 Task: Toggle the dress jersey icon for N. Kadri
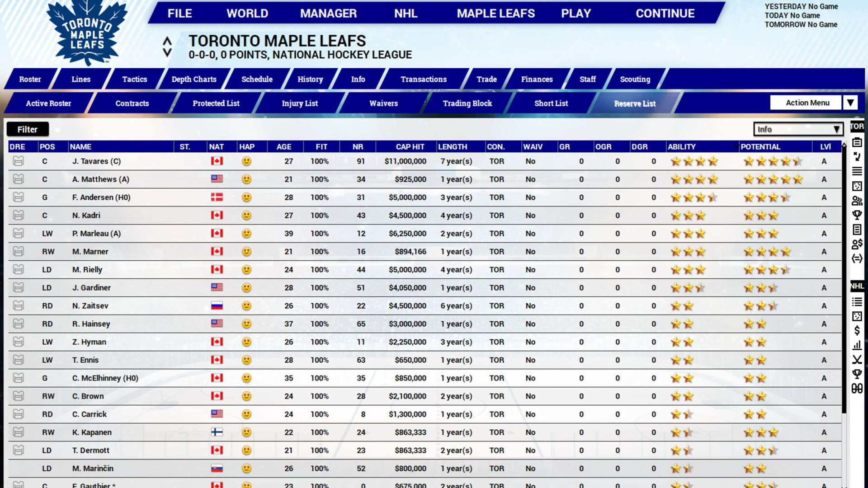click(18, 215)
